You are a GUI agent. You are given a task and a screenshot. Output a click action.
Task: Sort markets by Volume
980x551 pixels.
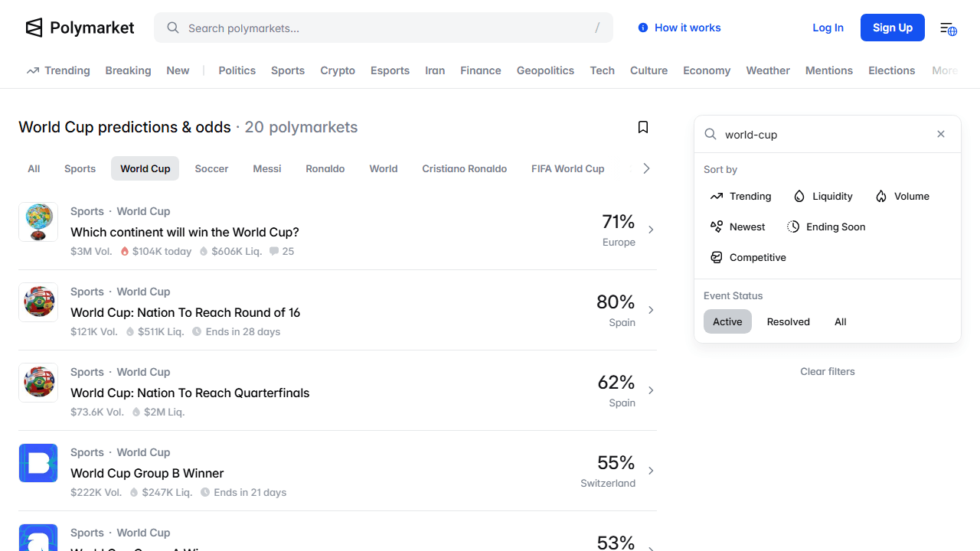pyautogui.click(x=903, y=196)
